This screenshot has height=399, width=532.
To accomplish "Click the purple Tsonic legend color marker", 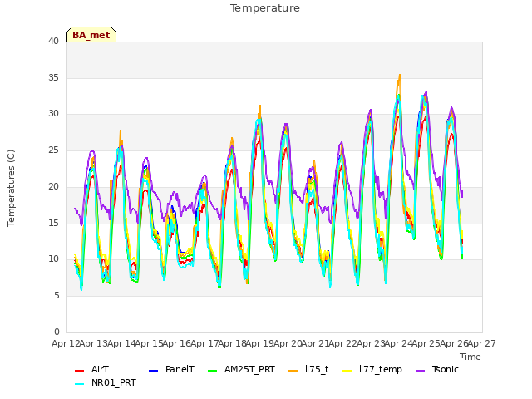I will click(x=420, y=371).
